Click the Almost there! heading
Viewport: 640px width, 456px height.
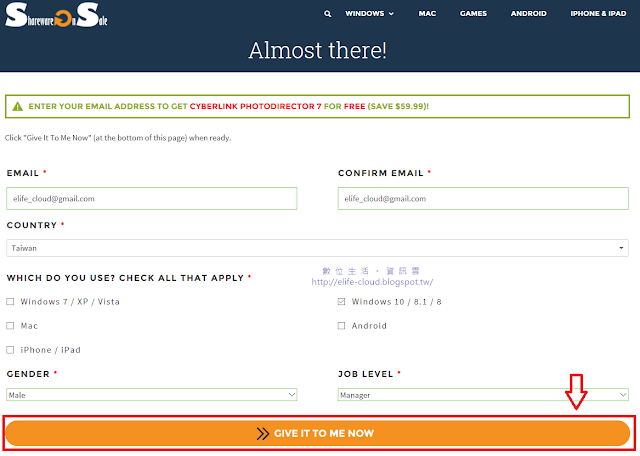click(318, 50)
